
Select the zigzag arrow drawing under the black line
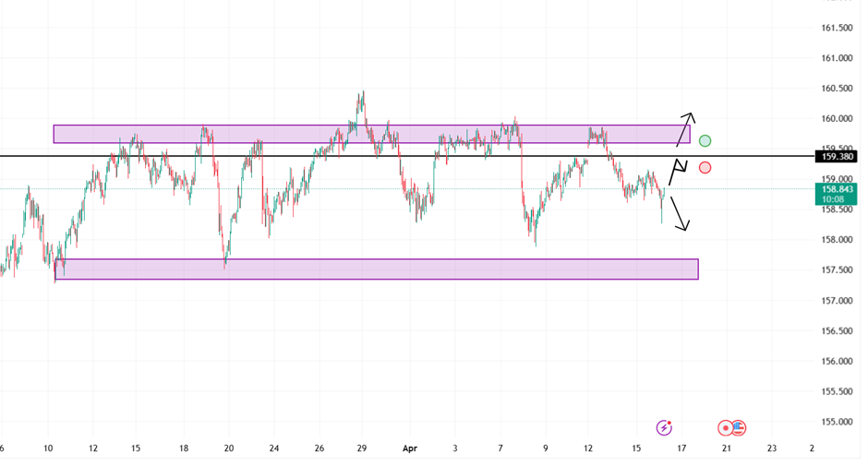click(679, 171)
